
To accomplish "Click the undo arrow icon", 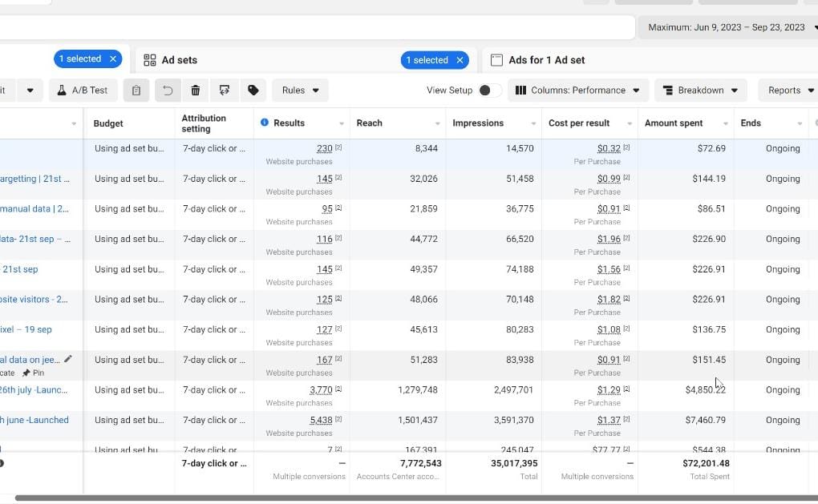I will click(168, 91).
